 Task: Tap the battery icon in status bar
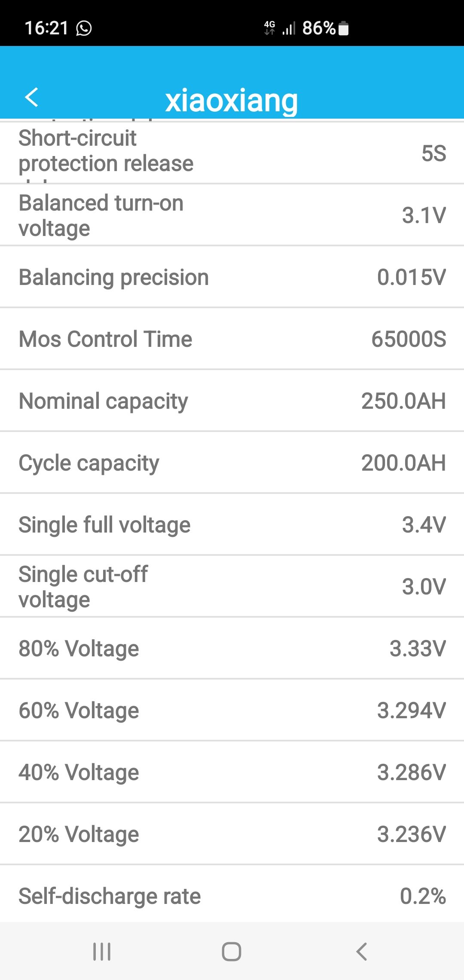343,28
